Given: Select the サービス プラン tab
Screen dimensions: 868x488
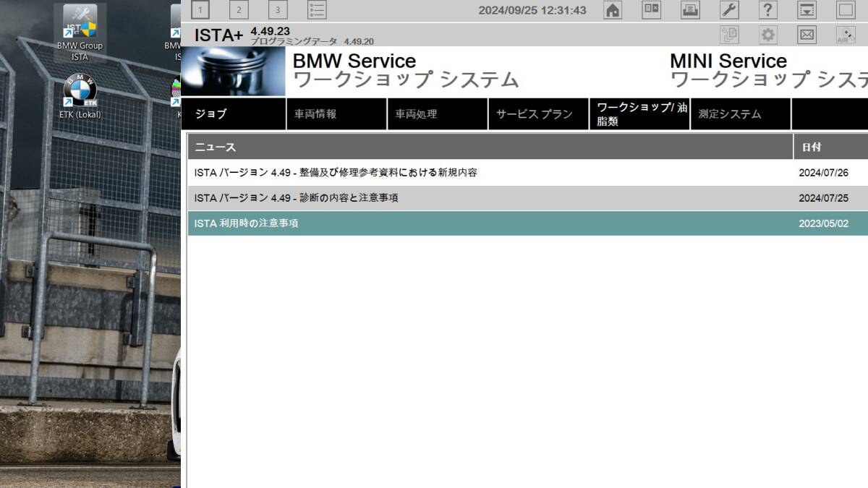Looking at the screenshot, I should (538, 114).
